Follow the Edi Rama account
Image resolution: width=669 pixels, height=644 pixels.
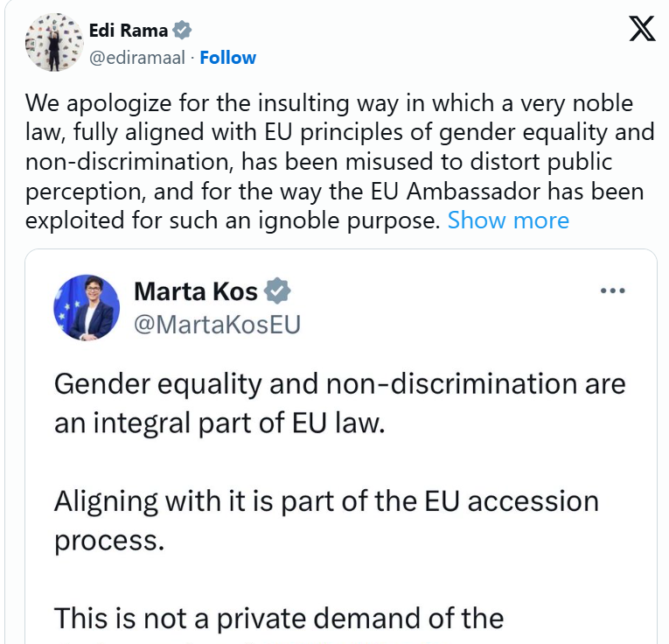point(227,58)
